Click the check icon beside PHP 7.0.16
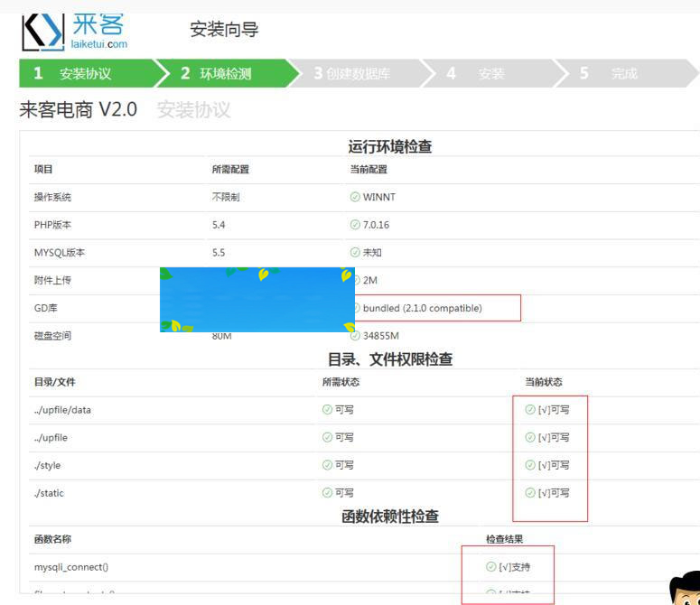Viewport: 700px width, 605px height. pos(355,225)
